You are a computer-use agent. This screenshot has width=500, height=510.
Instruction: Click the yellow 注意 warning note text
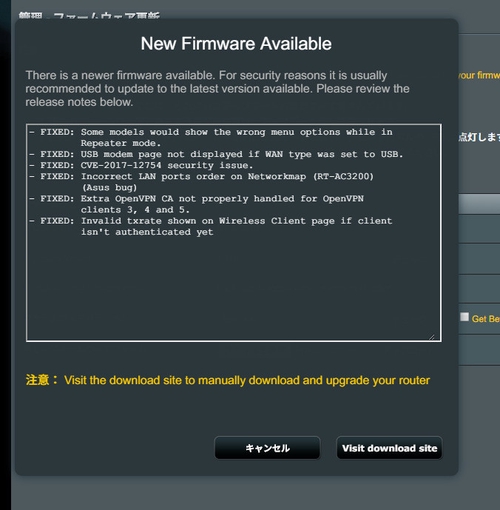[x=228, y=380]
